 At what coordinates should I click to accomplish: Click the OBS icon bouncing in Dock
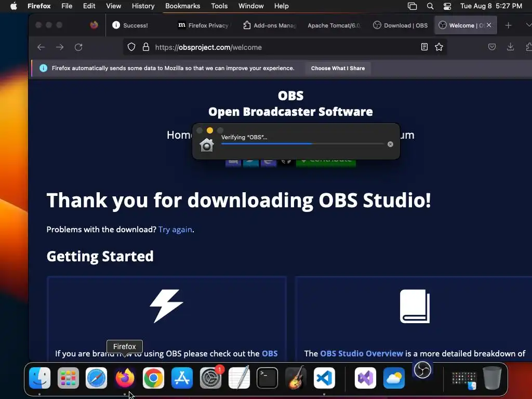point(422,369)
